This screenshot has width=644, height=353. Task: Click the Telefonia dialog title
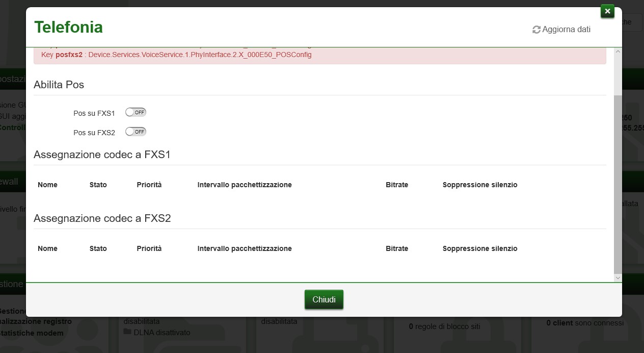coord(68,27)
